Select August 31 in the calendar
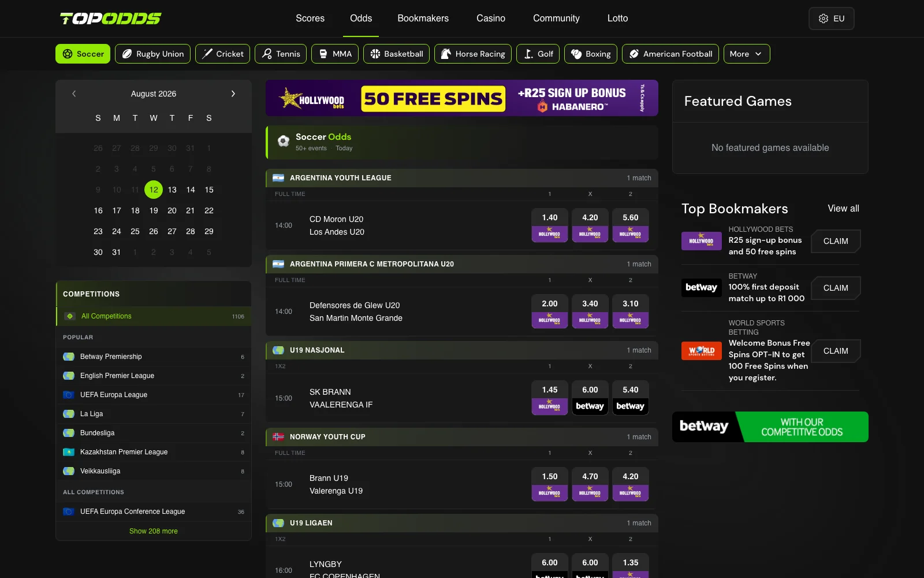 click(x=117, y=252)
